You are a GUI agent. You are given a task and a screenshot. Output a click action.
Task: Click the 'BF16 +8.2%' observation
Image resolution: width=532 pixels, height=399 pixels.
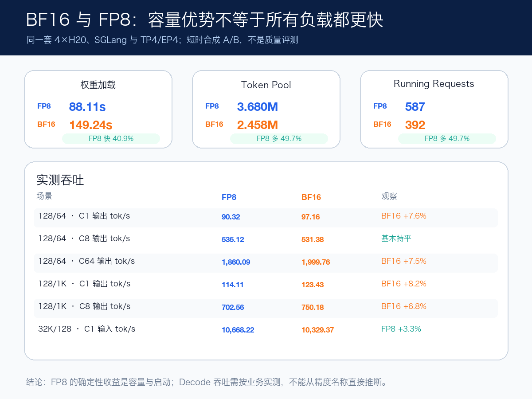[404, 284]
